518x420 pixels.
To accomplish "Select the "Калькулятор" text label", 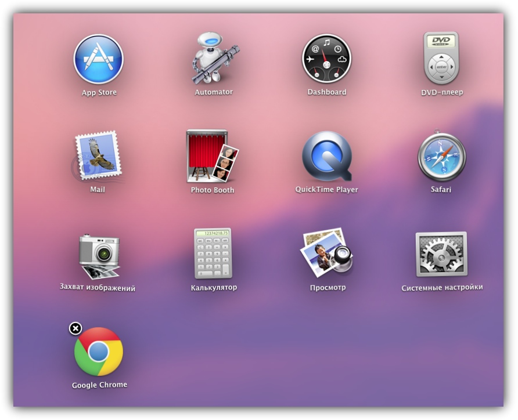I will click(x=214, y=287).
